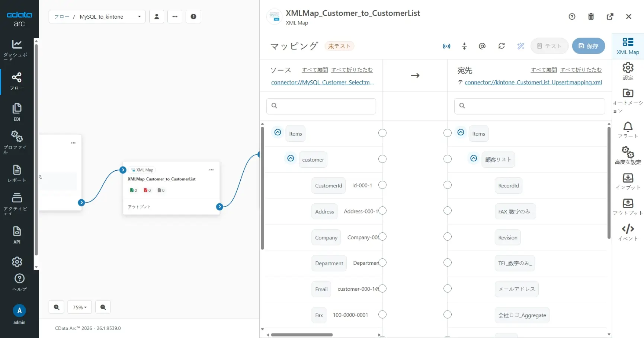Switch to the イベント (Events) tab
The width and height of the screenshot is (644, 338).
[x=628, y=233]
